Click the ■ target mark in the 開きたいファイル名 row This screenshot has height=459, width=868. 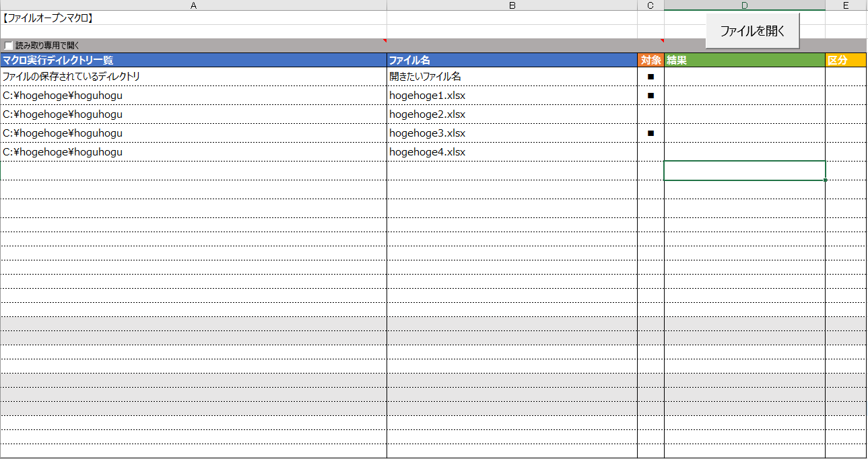(650, 77)
